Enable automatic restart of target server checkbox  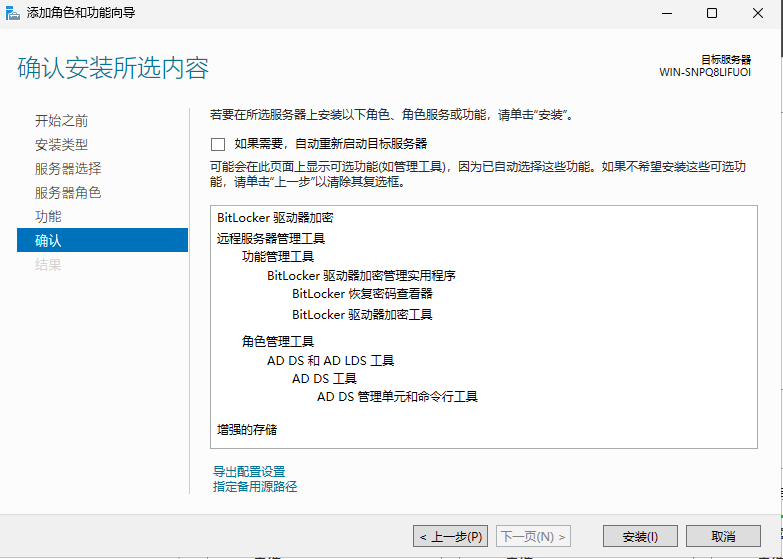coord(218,144)
